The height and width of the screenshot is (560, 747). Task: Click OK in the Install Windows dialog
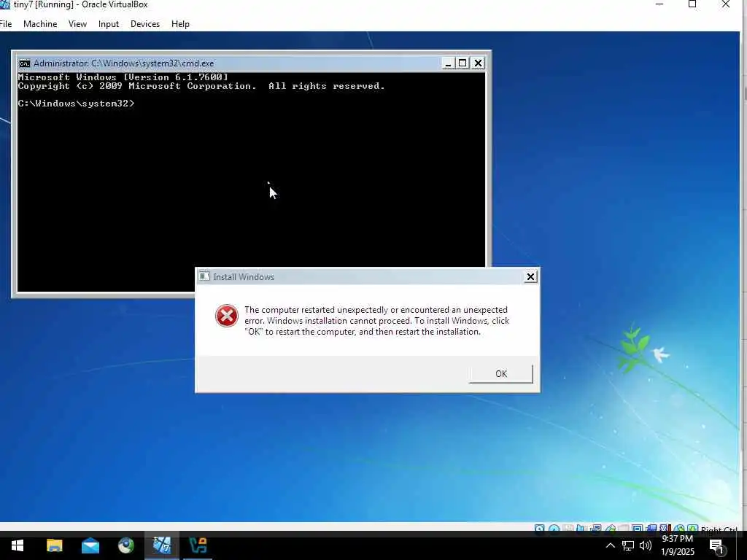[500, 374]
